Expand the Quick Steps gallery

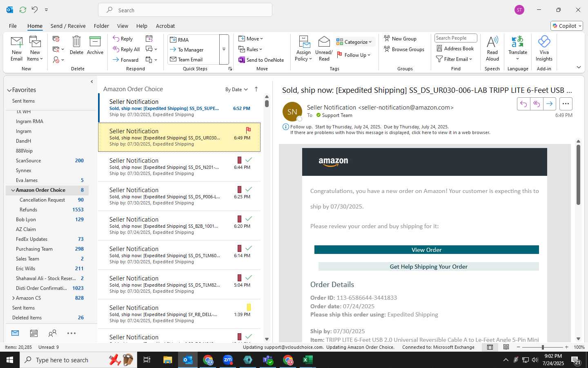click(224, 49)
